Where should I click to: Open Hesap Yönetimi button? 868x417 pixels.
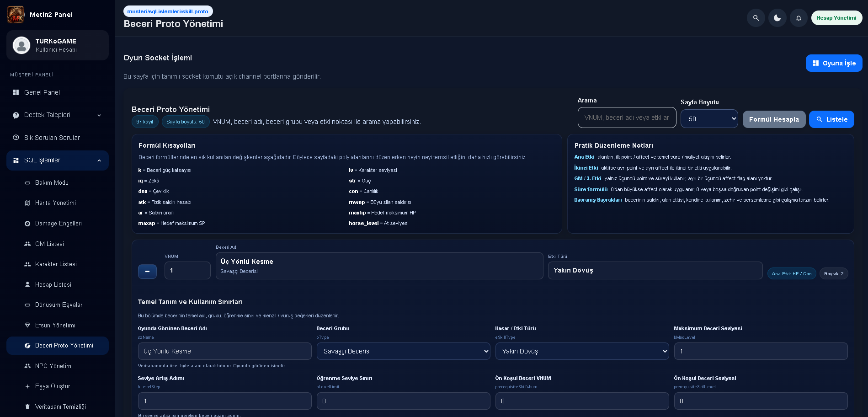[x=836, y=18]
